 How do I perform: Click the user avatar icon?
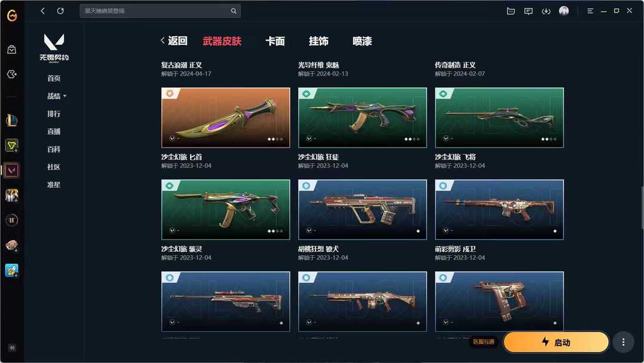[x=564, y=11]
